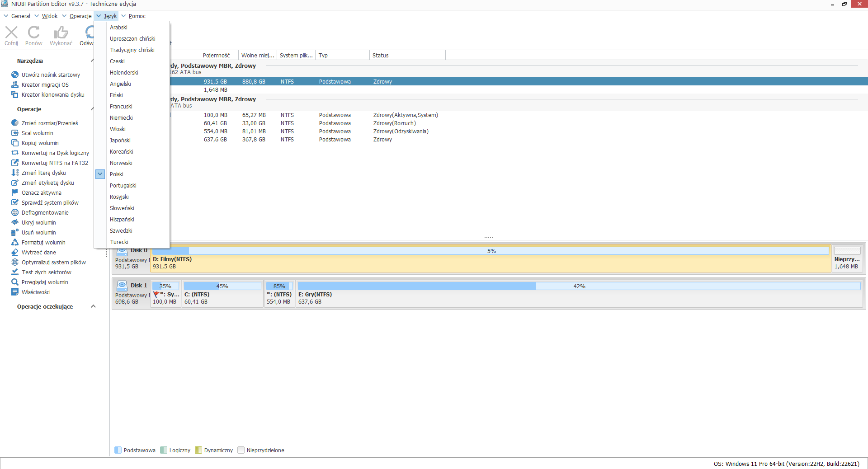The image size is (868, 469).
Task: Click the Disk 1 drive icon
Action: pyautogui.click(x=122, y=286)
